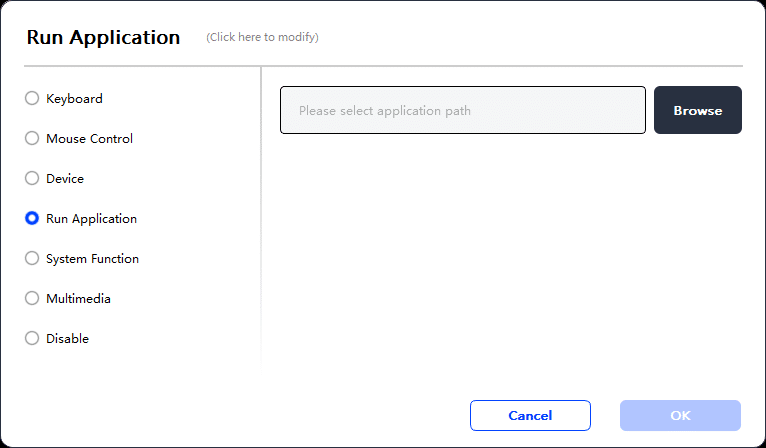Click the 'Device' label text
The width and height of the screenshot is (766, 448).
(x=65, y=179)
